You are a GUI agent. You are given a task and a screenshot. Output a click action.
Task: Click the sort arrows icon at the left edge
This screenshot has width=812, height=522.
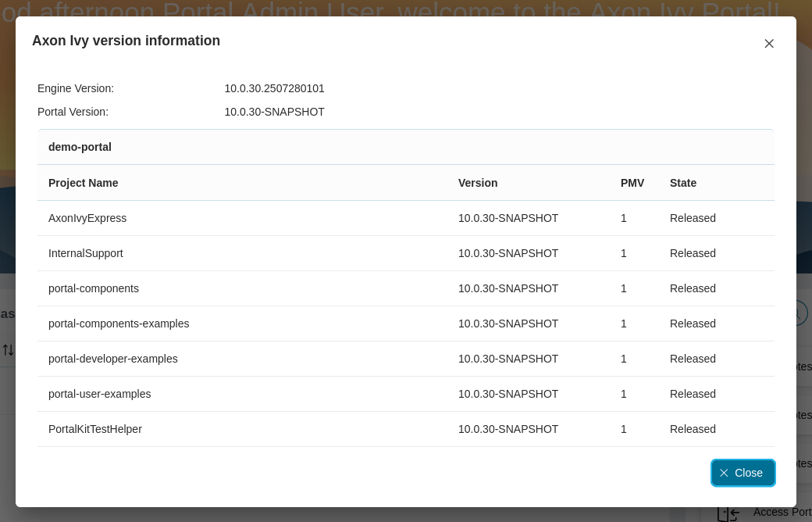point(9,350)
